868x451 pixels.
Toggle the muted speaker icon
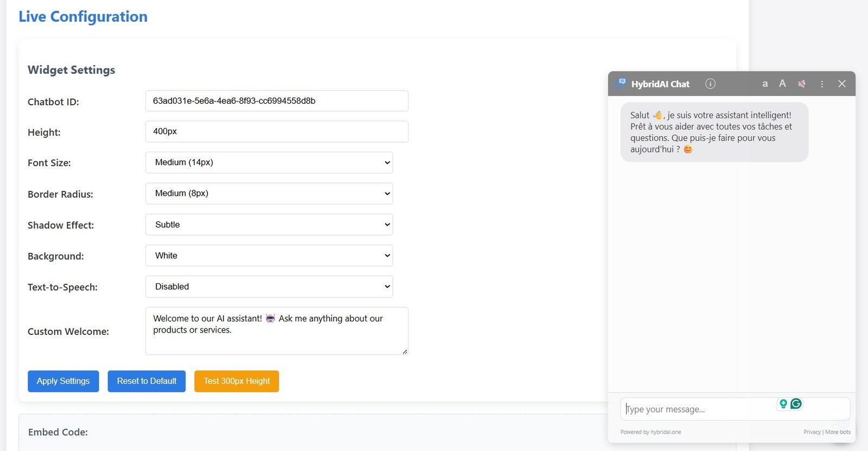click(x=802, y=84)
